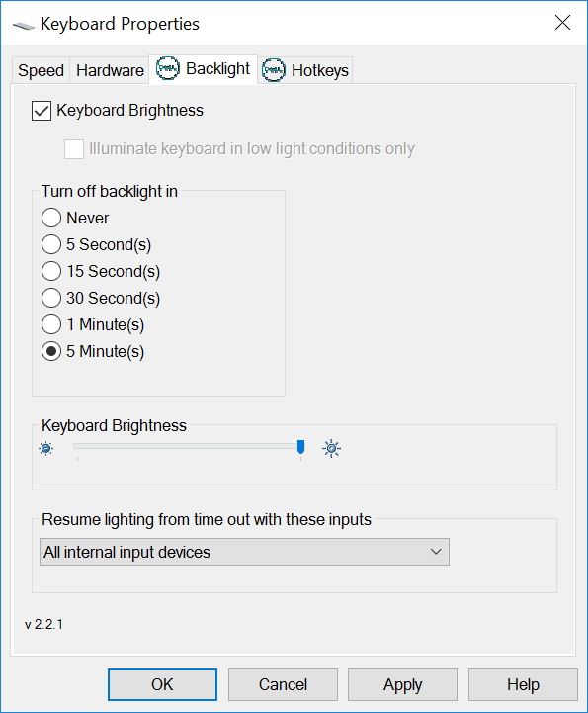The image size is (588, 713).
Task: Click the bright sun icon beside slider
Action: pos(331,448)
